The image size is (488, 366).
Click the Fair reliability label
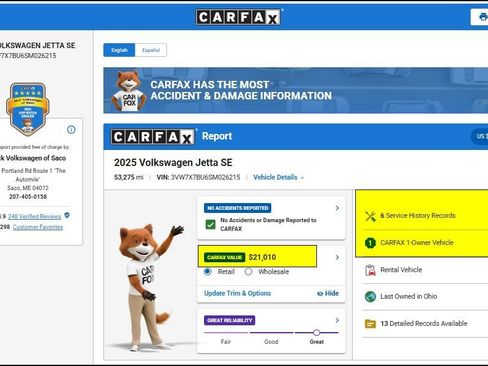pyautogui.click(x=226, y=342)
